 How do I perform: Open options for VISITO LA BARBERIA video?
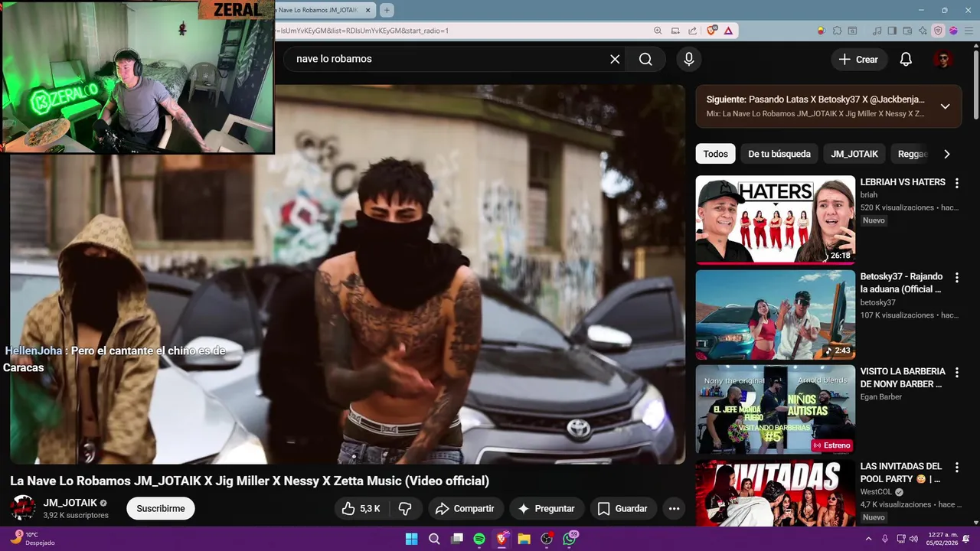point(956,372)
